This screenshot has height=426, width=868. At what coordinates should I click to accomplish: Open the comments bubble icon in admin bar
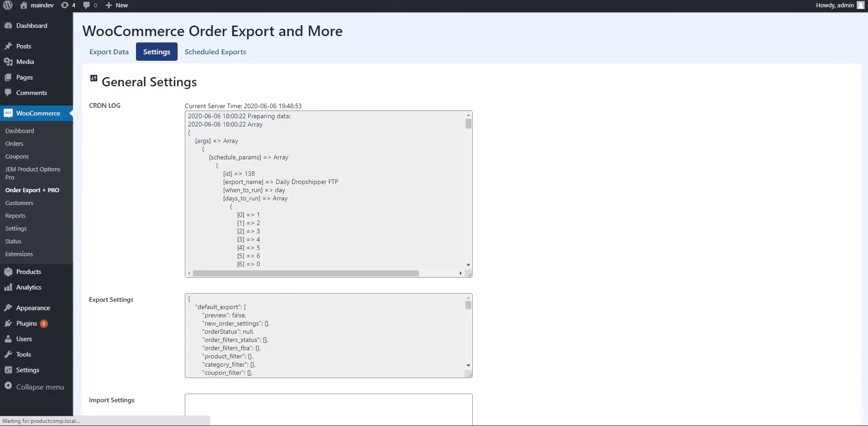pos(86,5)
